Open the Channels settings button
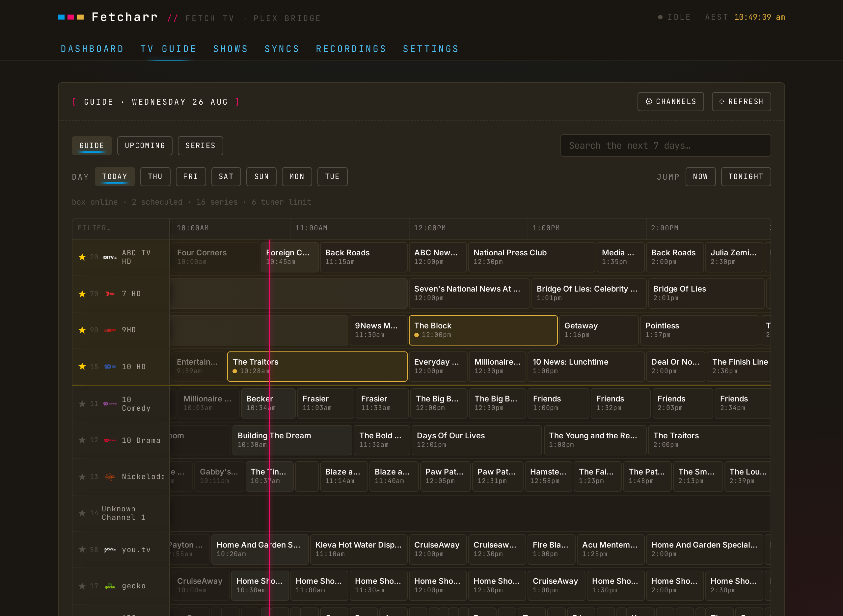 click(x=670, y=102)
